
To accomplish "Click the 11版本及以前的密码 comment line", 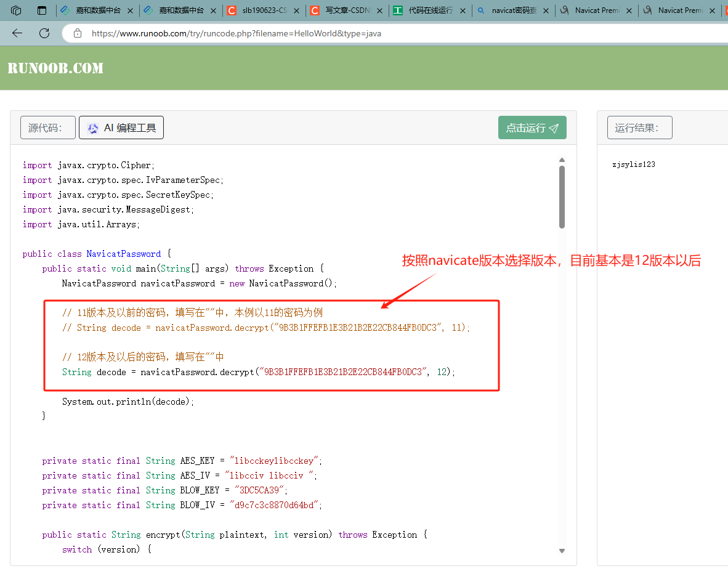I will [192, 313].
